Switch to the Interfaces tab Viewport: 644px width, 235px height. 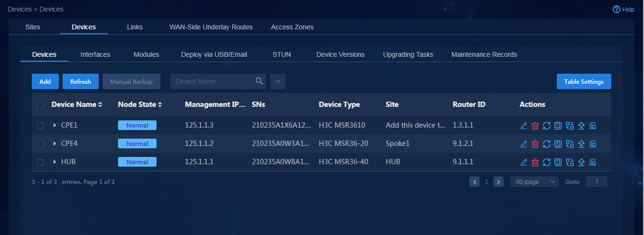click(95, 54)
